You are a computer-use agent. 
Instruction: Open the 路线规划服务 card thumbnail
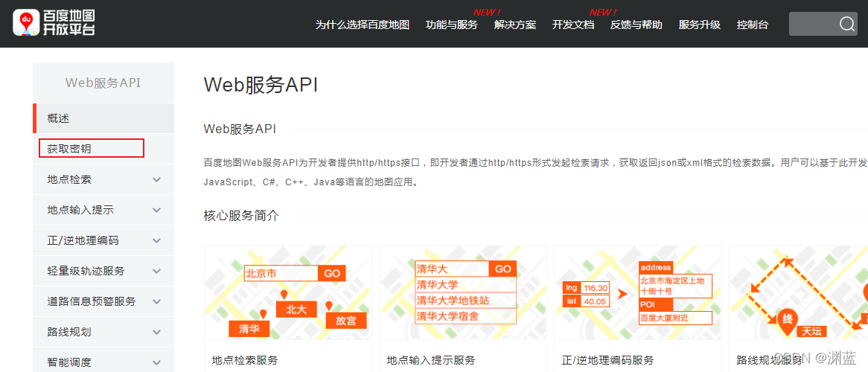[x=798, y=293]
